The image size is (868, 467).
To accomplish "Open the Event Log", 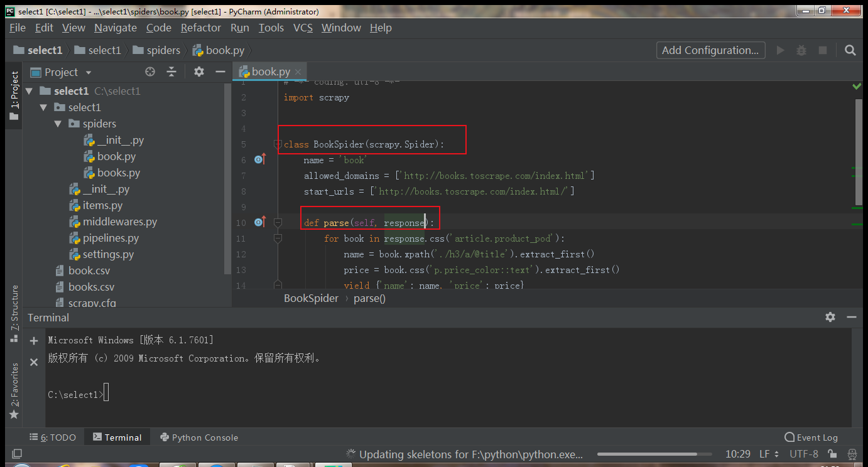I will coord(811,437).
